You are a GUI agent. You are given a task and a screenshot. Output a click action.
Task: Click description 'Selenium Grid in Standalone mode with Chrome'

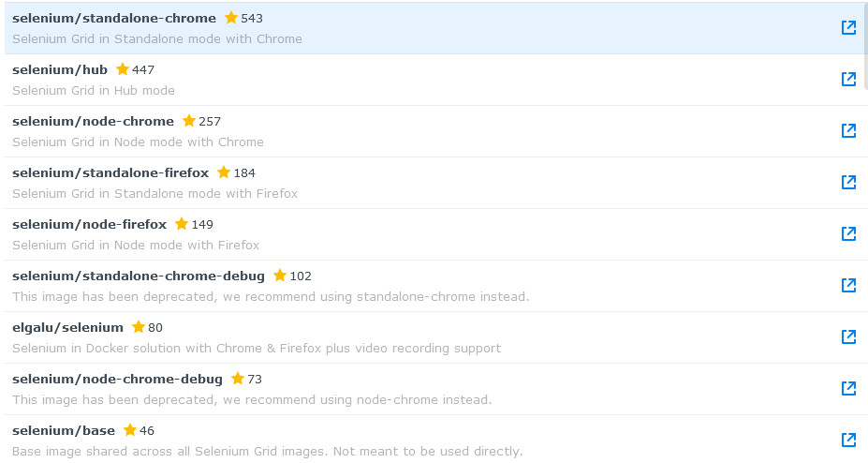(157, 38)
